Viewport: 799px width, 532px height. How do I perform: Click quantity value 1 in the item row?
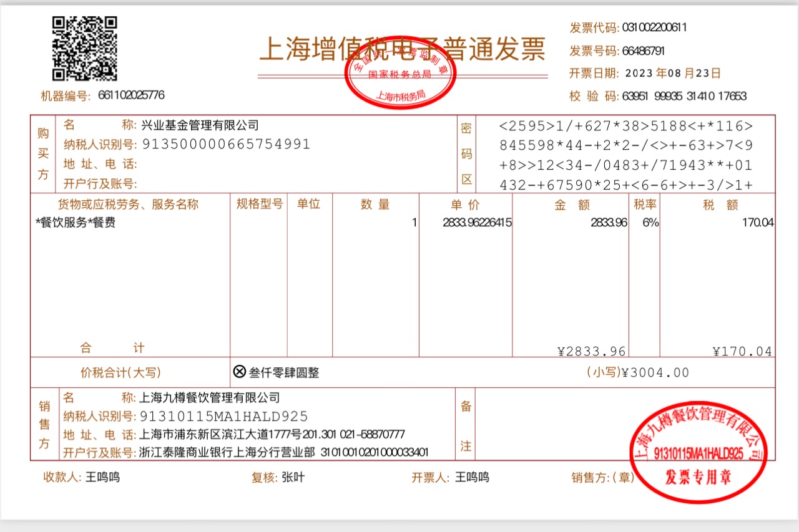[414, 223]
